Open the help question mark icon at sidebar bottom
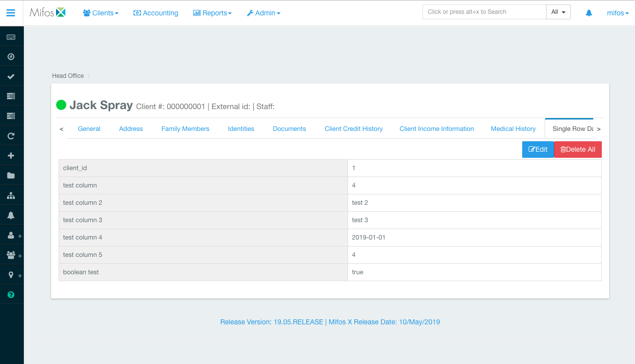Screen dimensions: 635x364 pos(11,294)
